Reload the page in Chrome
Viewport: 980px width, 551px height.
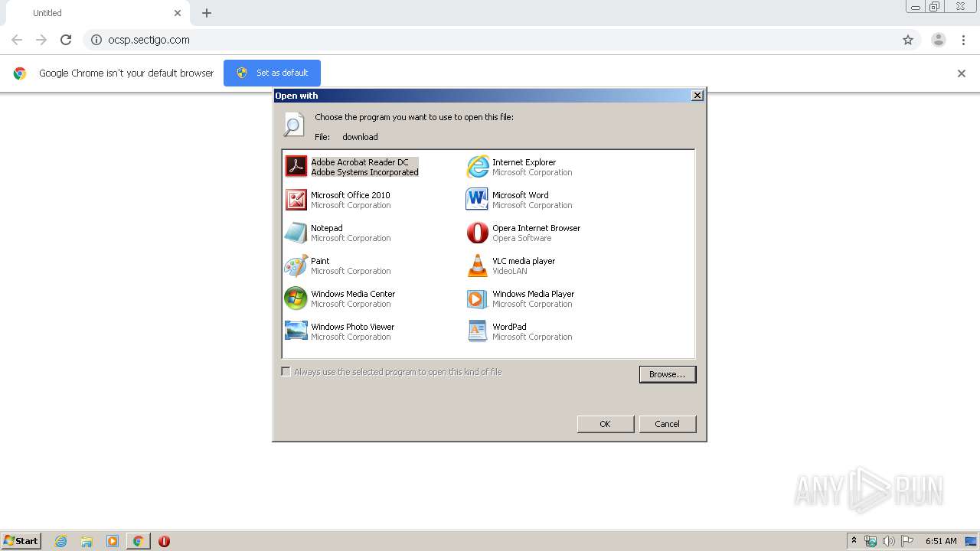(x=66, y=40)
